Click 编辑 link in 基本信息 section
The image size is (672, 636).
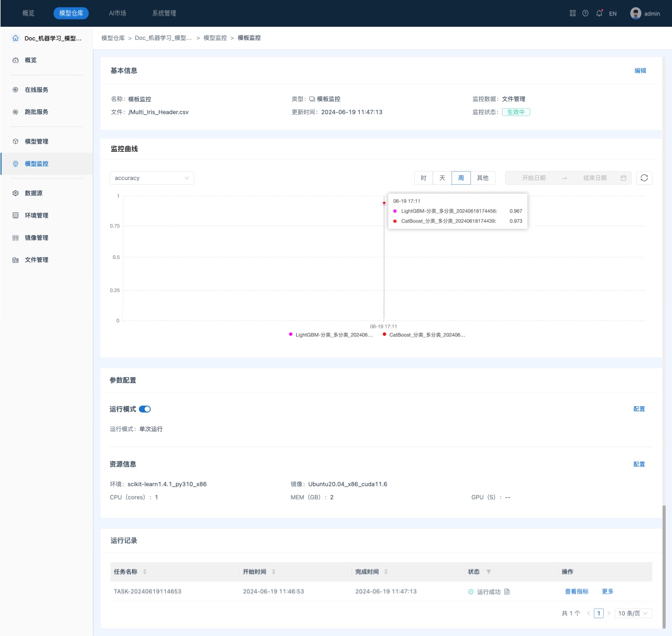point(640,71)
